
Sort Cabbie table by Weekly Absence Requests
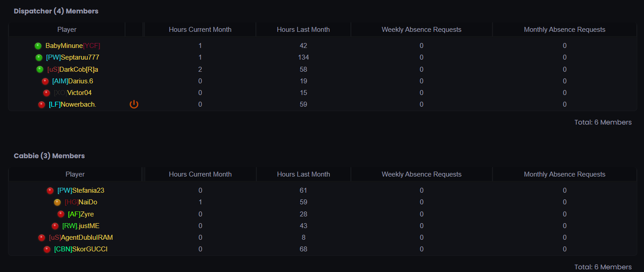click(421, 174)
